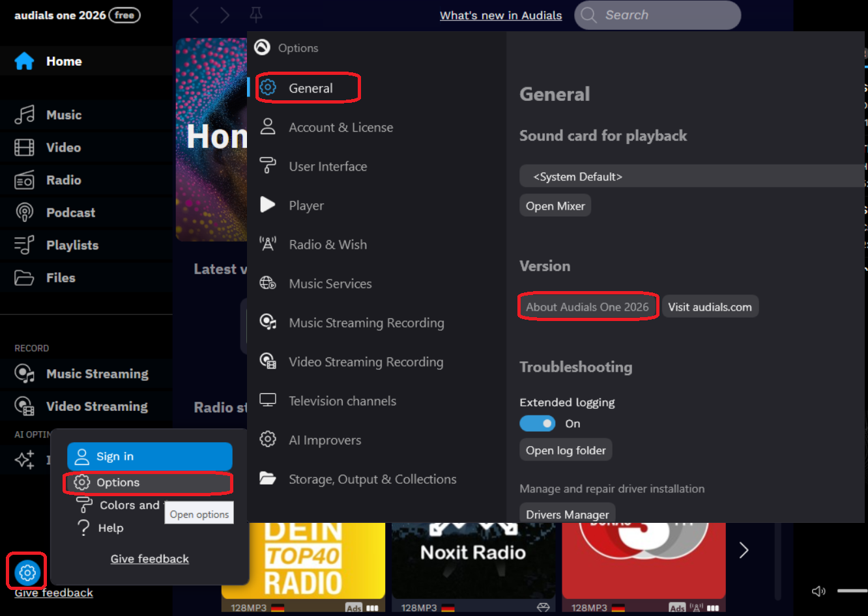The image size is (868, 616).
Task: Click Give feedback link below gear
Action: click(x=54, y=593)
